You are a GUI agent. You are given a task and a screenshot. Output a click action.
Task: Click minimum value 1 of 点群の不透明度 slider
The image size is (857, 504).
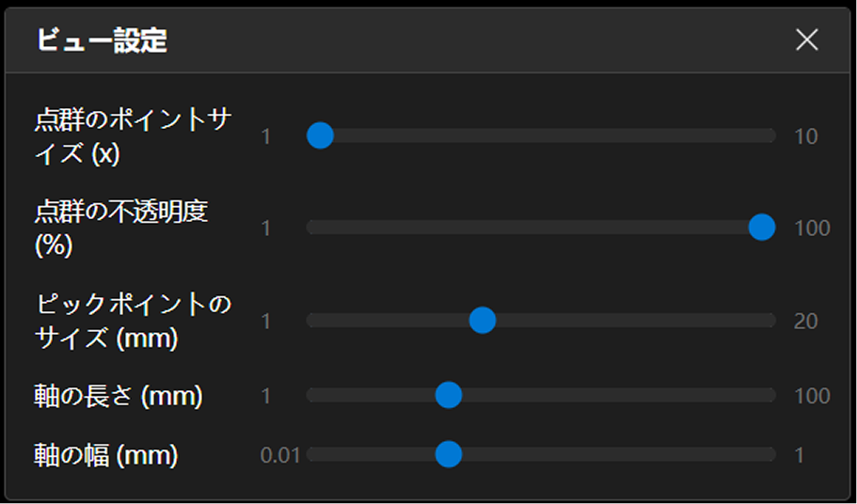(266, 228)
